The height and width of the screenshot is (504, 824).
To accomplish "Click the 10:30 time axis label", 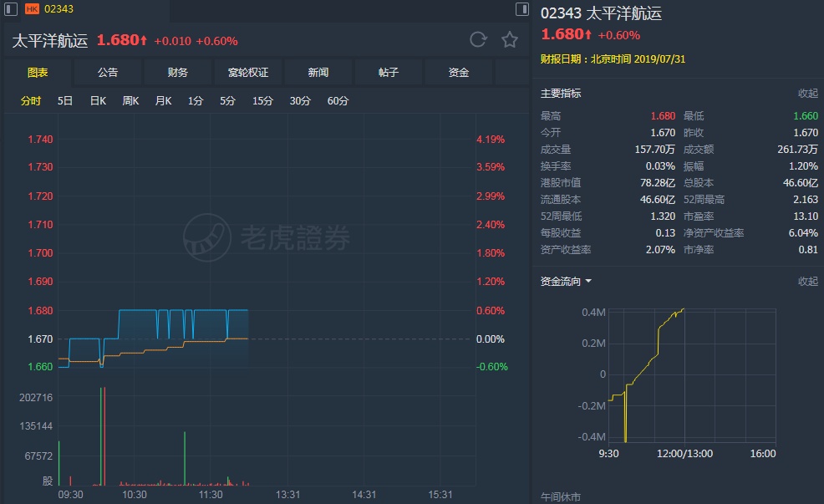I will coord(135,495).
